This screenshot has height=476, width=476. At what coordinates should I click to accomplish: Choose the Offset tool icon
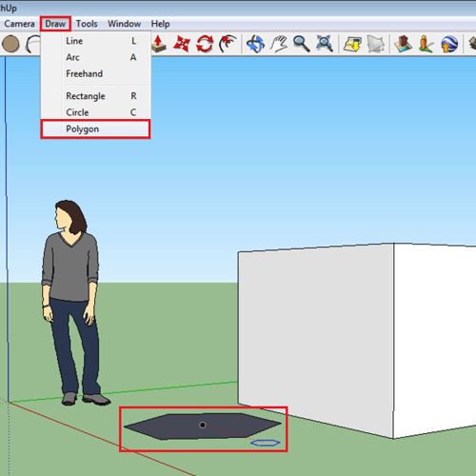228,44
